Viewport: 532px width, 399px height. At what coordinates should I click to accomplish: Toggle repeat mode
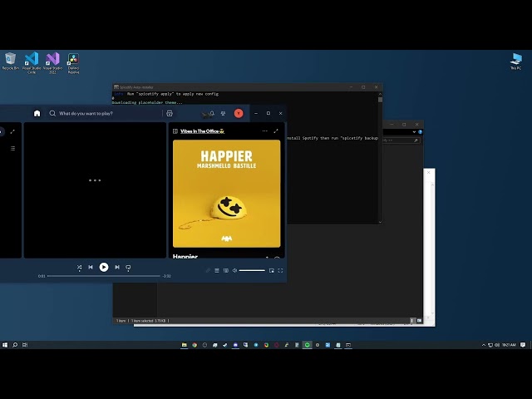coord(128,268)
